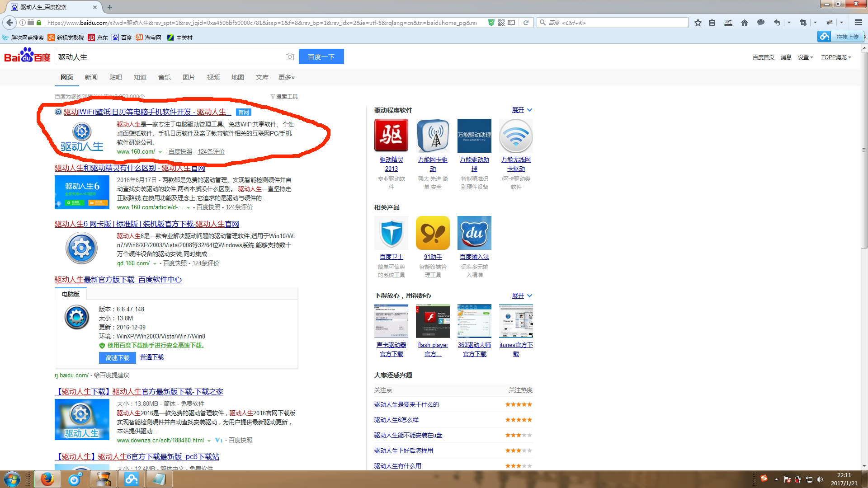The width and height of the screenshot is (868, 488).
Task: Click the Baidu search input field
Action: coord(170,57)
